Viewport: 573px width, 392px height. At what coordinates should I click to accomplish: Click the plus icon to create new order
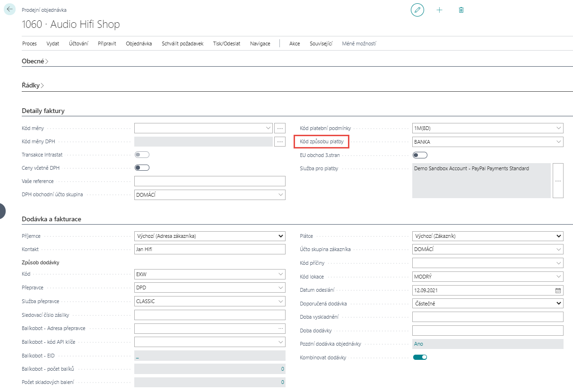pyautogui.click(x=439, y=10)
